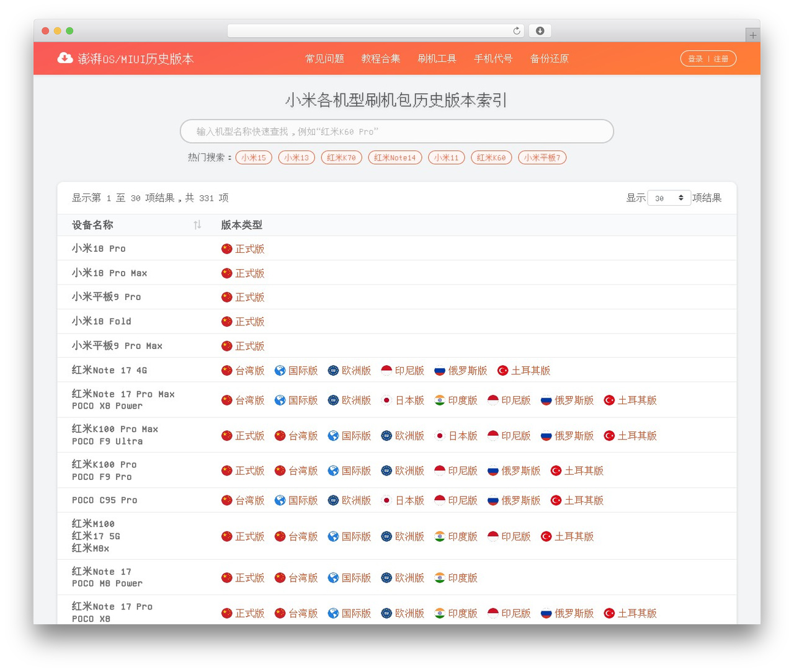Open 刷机工具 menu item

tap(437, 58)
